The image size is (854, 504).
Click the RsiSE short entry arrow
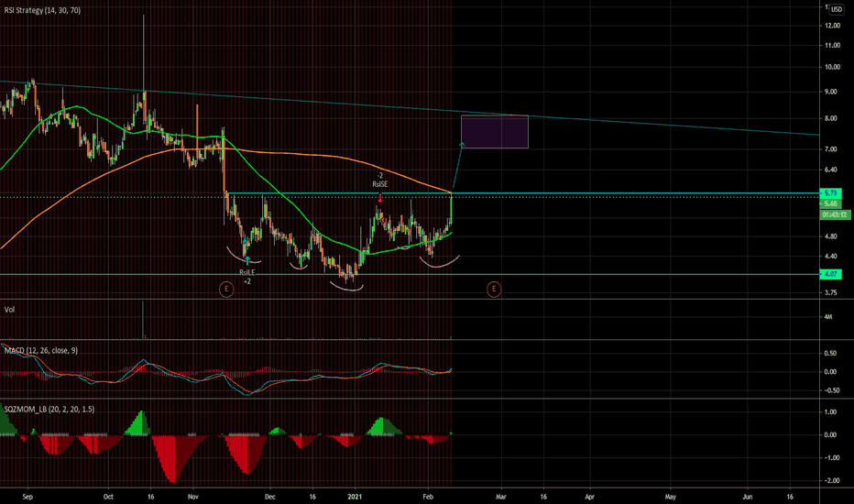[380, 198]
